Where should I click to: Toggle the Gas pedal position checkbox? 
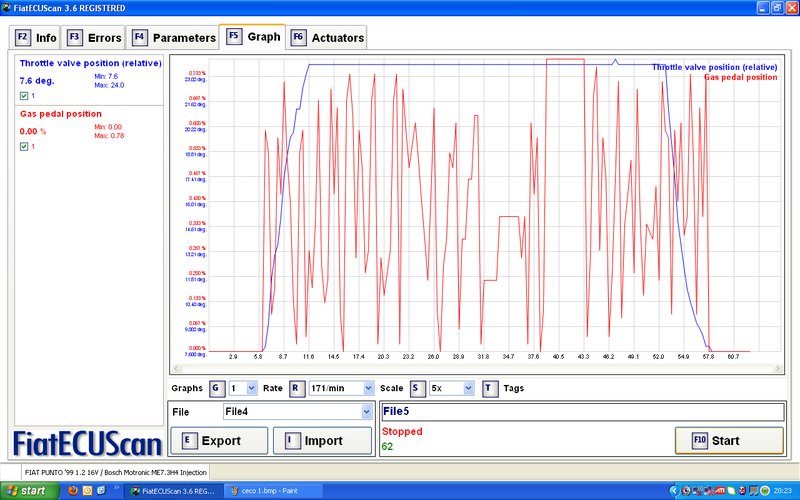(24, 146)
